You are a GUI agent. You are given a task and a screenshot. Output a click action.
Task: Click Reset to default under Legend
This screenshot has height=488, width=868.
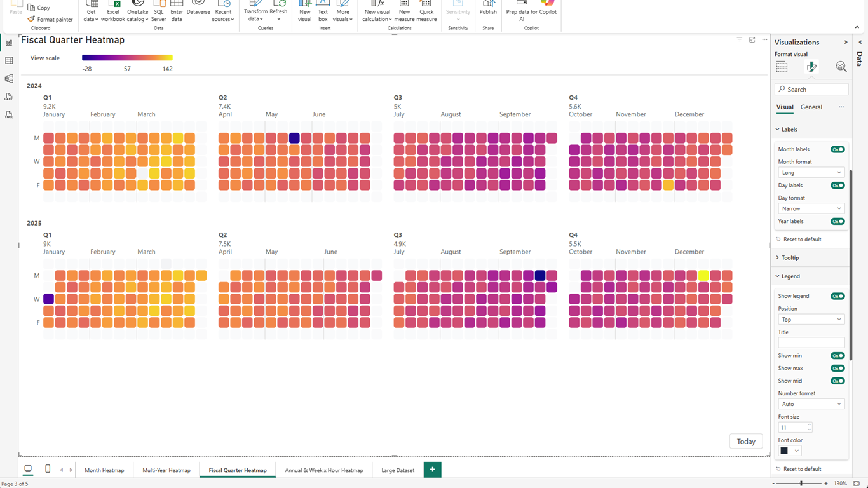tap(799, 469)
